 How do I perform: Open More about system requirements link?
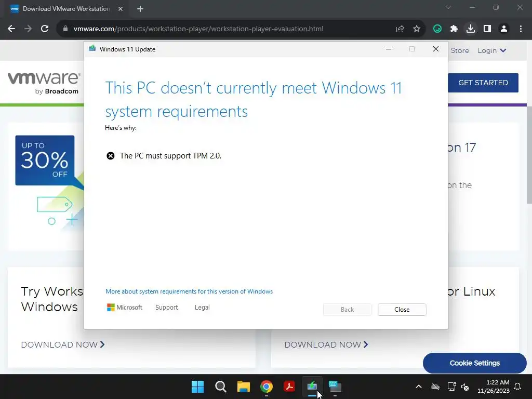tap(189, 291)
